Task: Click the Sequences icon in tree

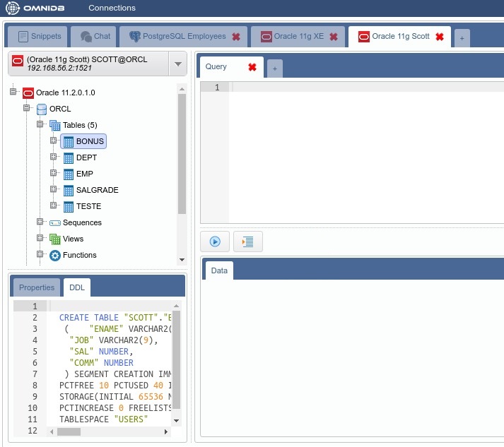Action: [55, 223]
